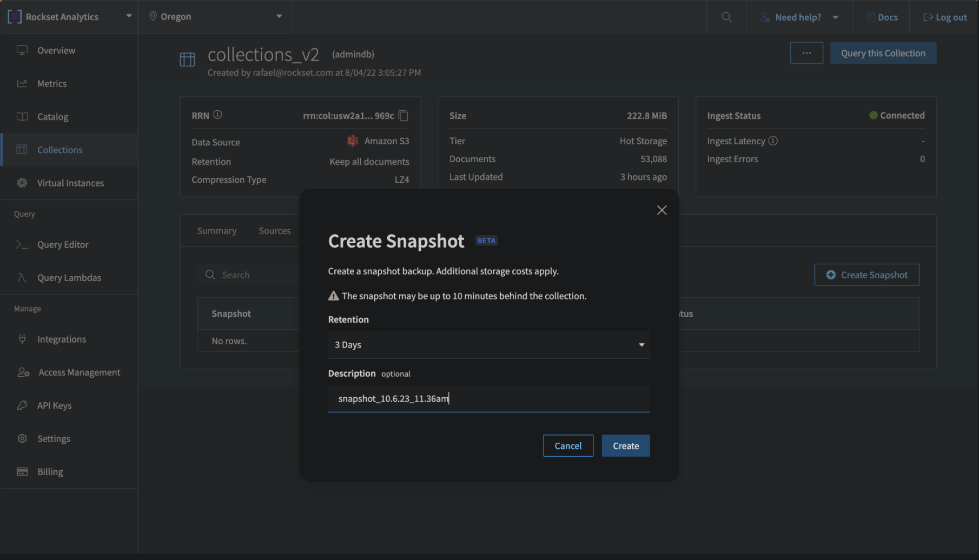The width and height of the screenshot is (979, 560).
Task: Cancel the Create Snapshot dialog
Action: 568,446
